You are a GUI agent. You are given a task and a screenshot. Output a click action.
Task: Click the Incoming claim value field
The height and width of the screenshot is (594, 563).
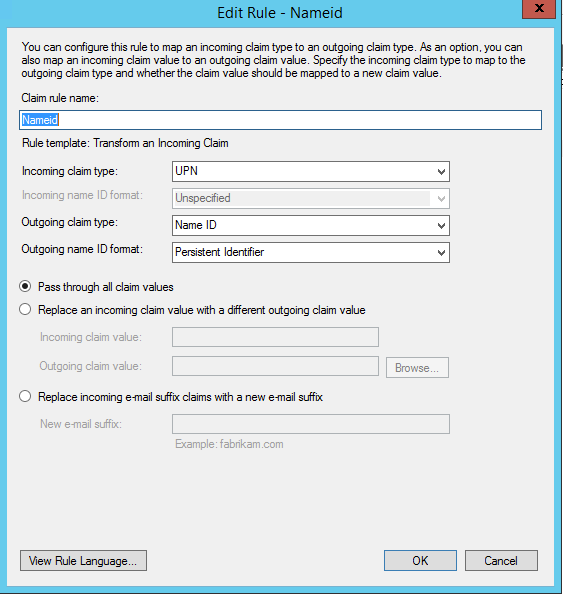(275, 337)
